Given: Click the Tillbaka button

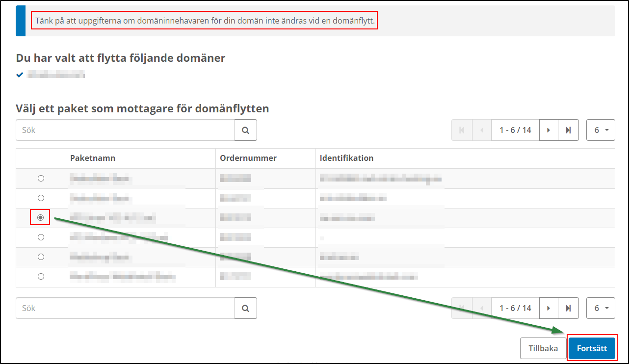Looking at the screenshot, I should click(543, 348).
